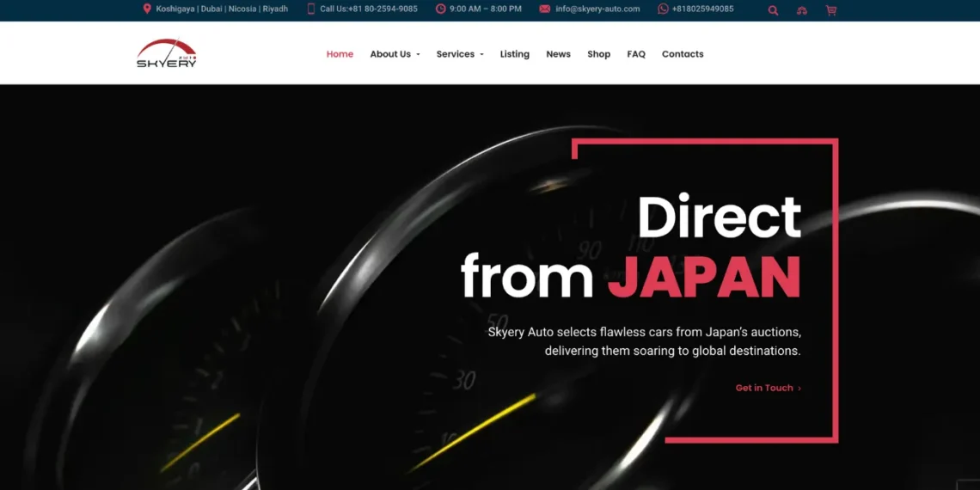Open the Shop menu item

click(x=599, y=54)
